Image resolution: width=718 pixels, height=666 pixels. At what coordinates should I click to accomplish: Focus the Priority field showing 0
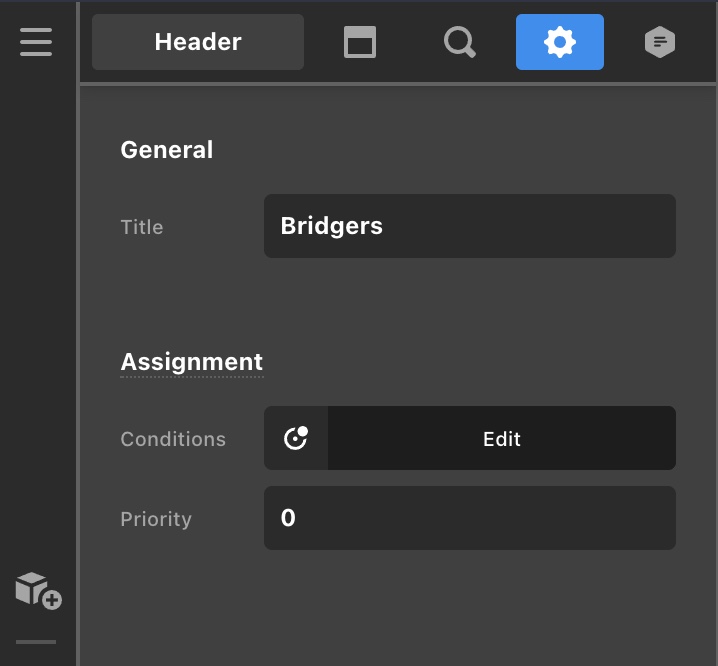click(470, 518)
